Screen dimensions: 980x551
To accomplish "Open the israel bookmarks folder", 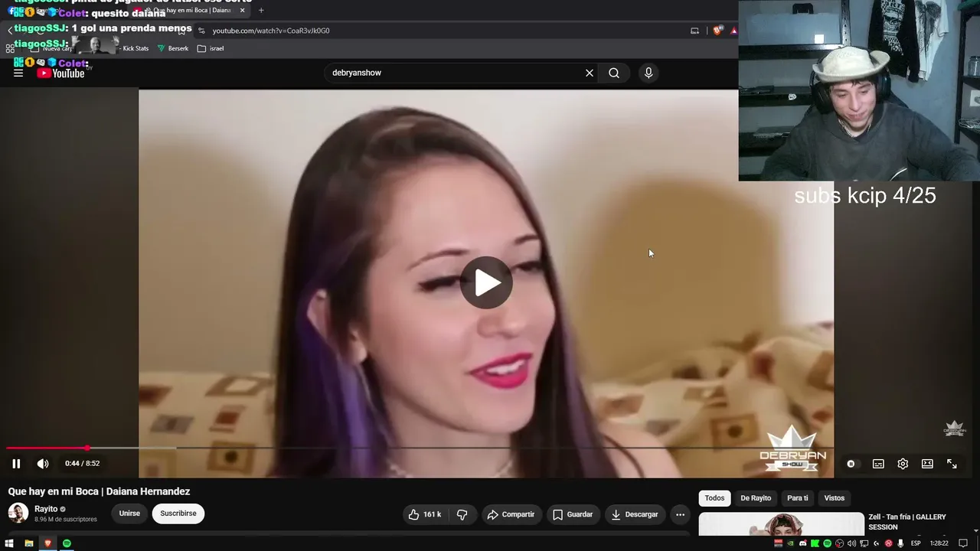I will pos(211,48).
